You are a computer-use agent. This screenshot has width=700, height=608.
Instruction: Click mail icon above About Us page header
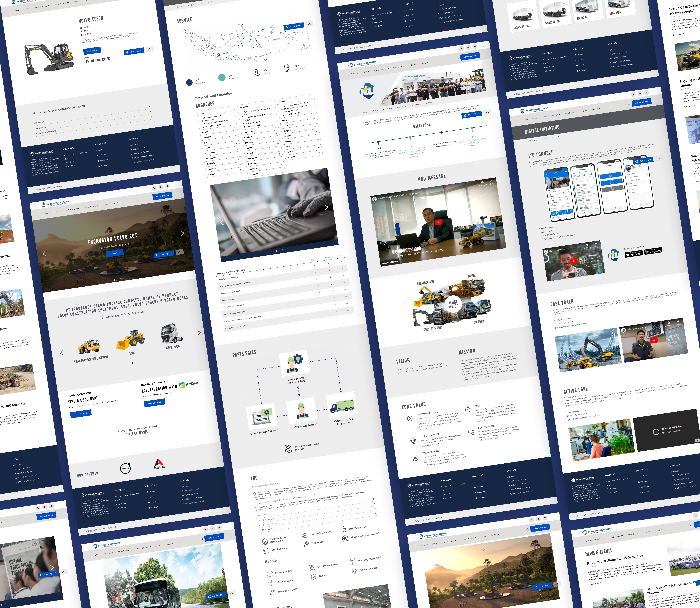468,48
